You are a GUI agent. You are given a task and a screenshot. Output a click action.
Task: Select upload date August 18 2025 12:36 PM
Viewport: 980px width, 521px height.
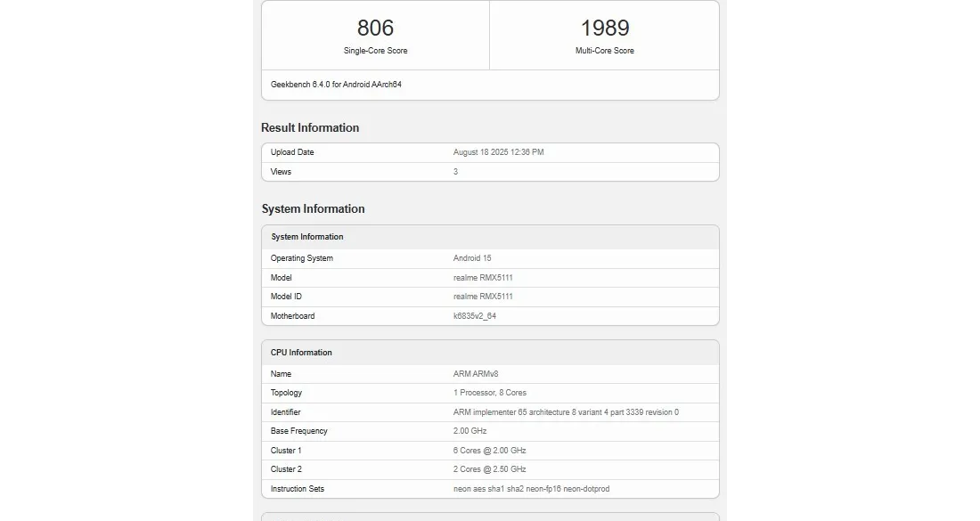tap(498, 152)
